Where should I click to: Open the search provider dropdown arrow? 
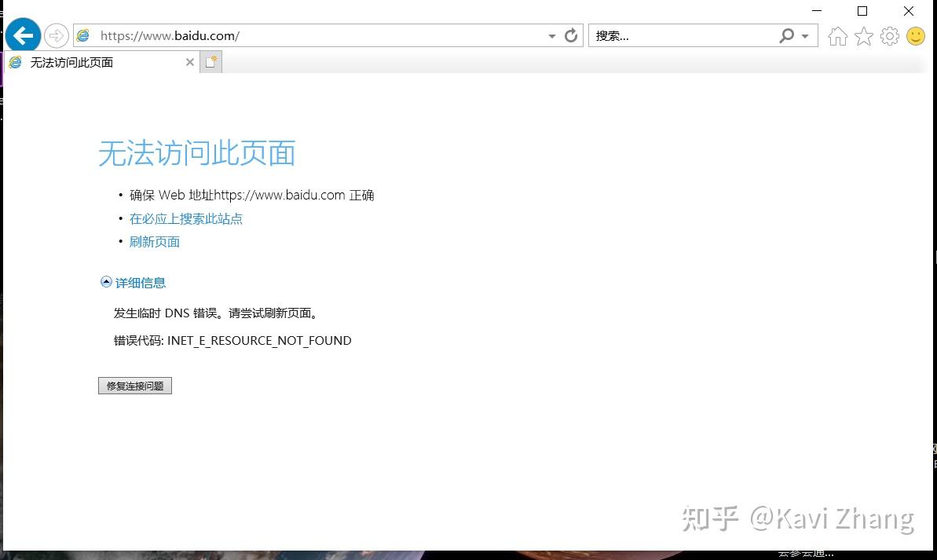pos(805,36)
